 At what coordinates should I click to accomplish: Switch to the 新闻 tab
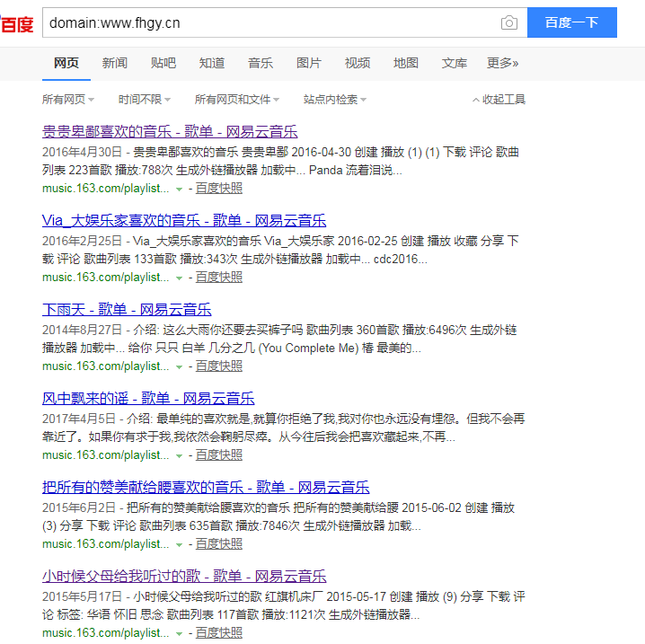pos(114,63)
